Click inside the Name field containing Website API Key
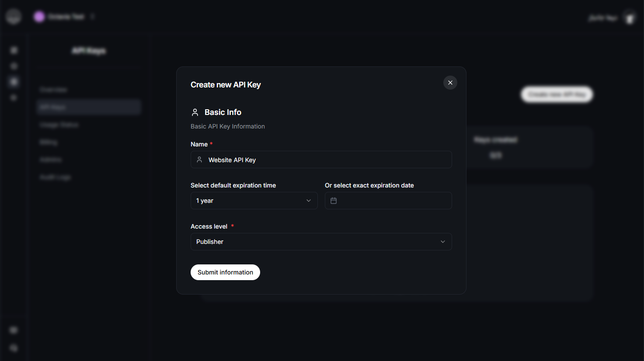 321,160
